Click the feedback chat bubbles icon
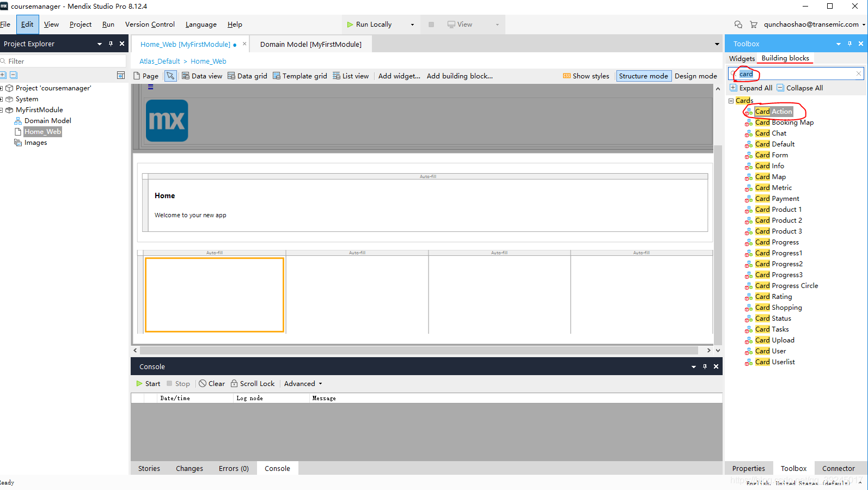The height and width of the screenshot is (490, 868). coord(738,24)
